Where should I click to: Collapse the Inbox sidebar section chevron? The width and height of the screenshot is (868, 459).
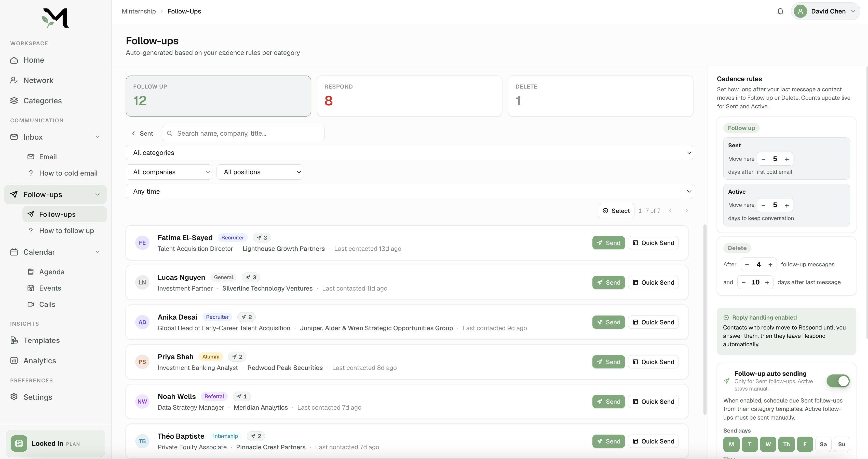[x=97, y=137]
